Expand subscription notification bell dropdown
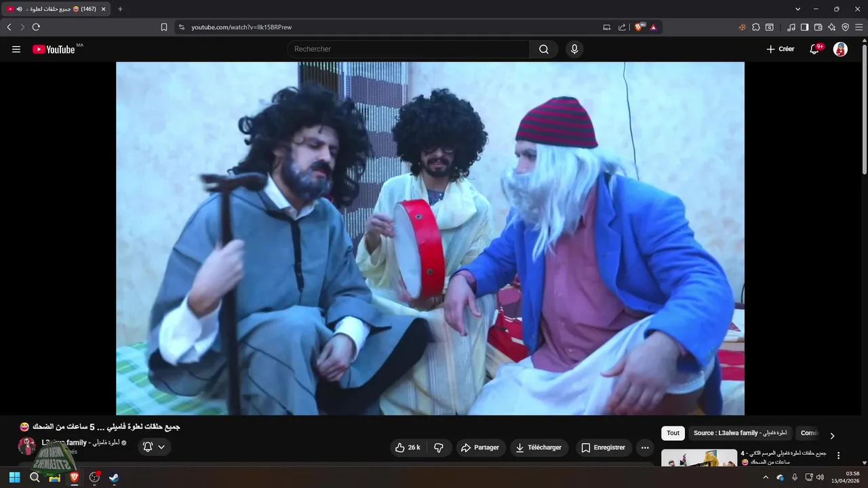 click(x=155, y=447)
